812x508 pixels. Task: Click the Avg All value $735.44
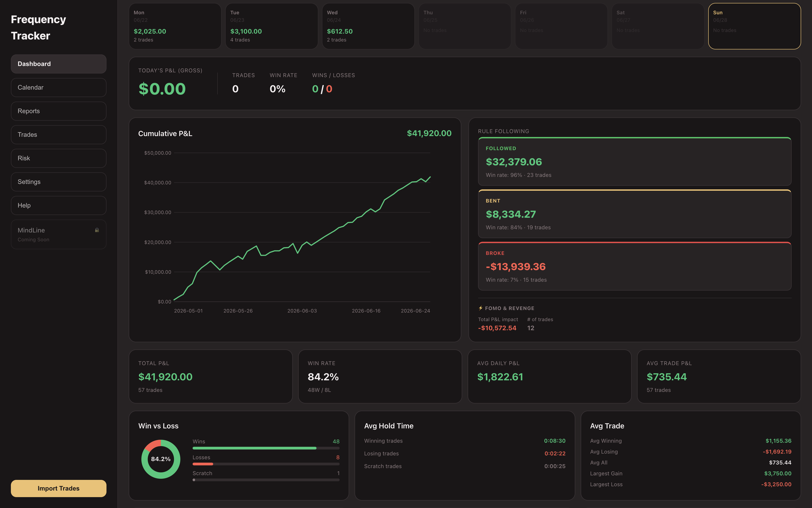[780, 463]
